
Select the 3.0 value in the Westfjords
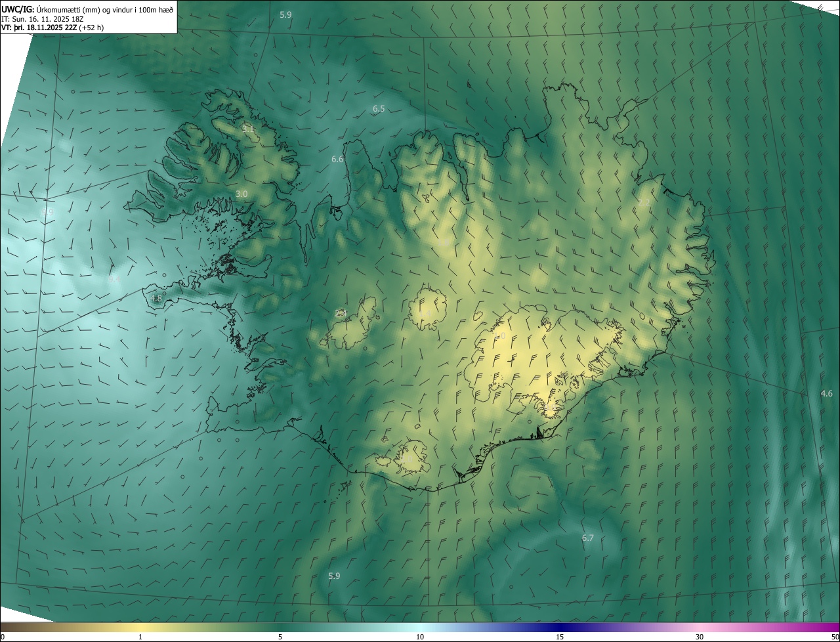pyautogui.click(x=241, y=194)
